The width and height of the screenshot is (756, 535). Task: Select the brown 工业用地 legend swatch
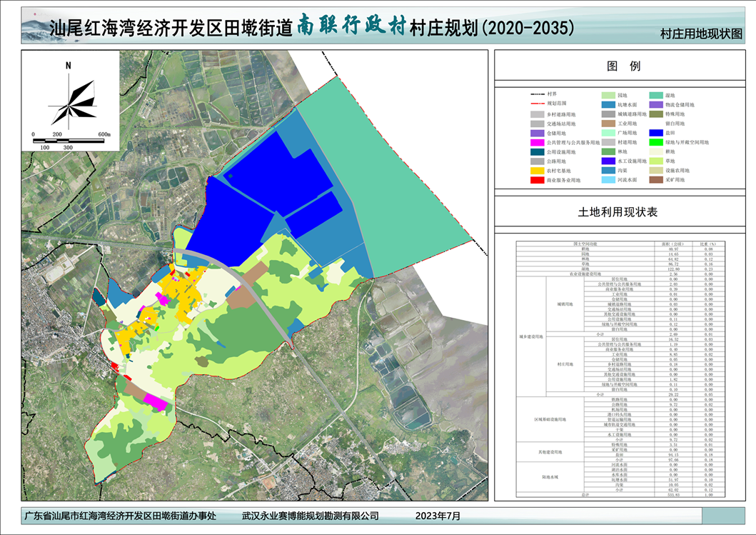point(608,124)
